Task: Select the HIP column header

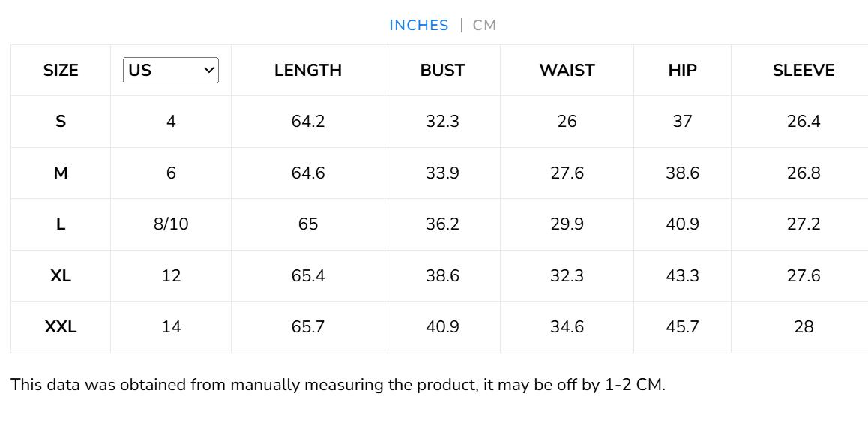Action: tap(682, 71)
